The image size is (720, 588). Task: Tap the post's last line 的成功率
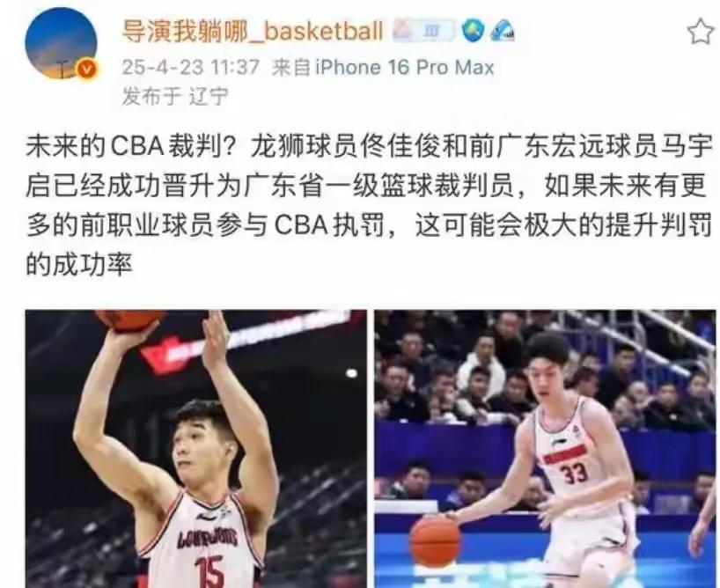(79, 265)
